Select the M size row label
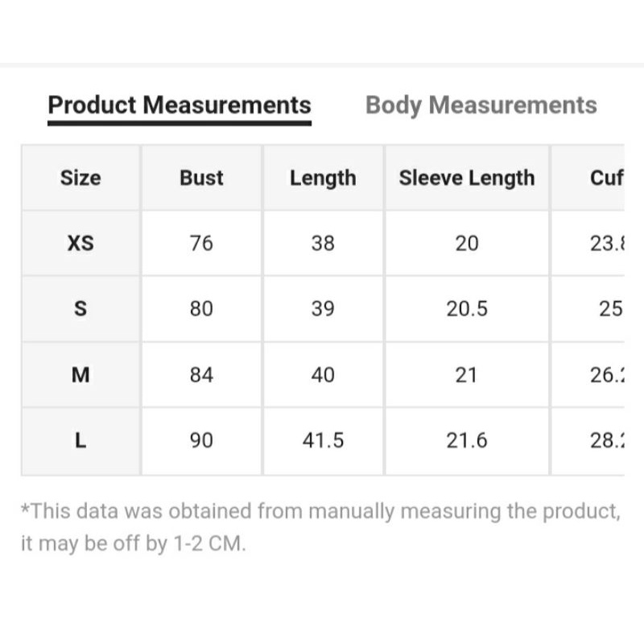The height and width of the screenshot is (644, 644). click(x=80, y=374)
